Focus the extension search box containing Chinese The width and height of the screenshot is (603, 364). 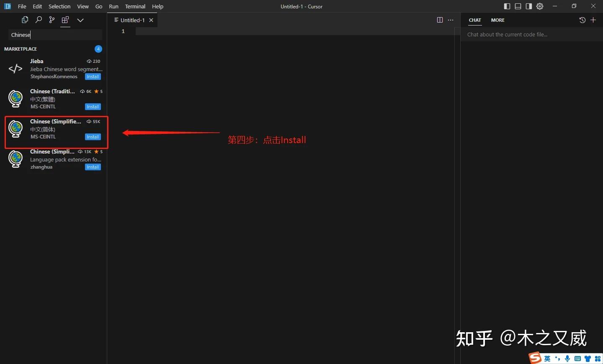[55, 35]
